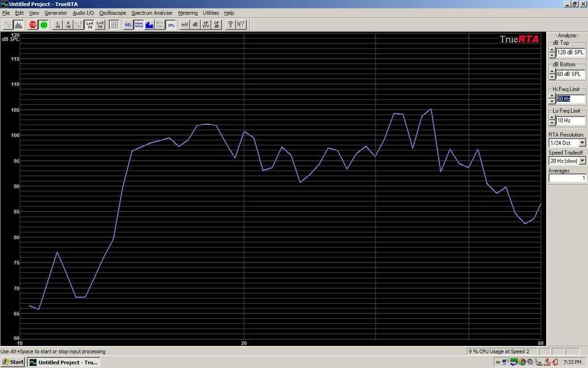Click the TrueRTA logo in graph
The width and height of the screenshot is (588, 368).
click(519, 39)
